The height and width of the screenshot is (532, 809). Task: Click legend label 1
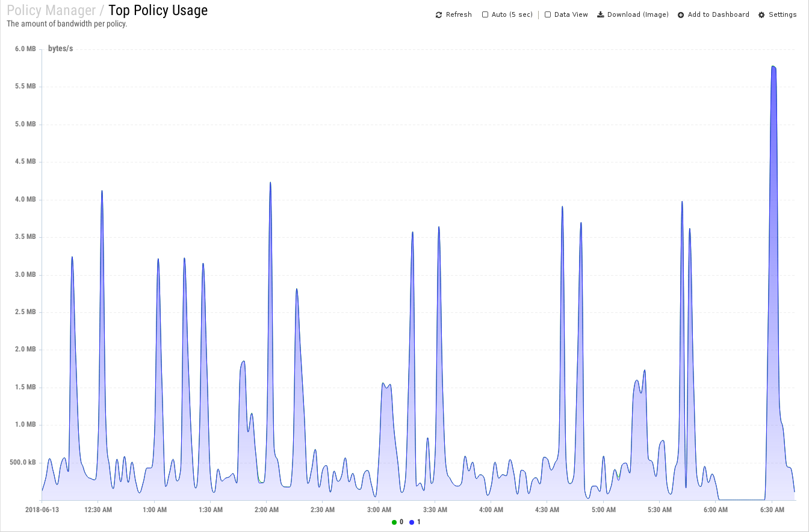tap(419, 522)
